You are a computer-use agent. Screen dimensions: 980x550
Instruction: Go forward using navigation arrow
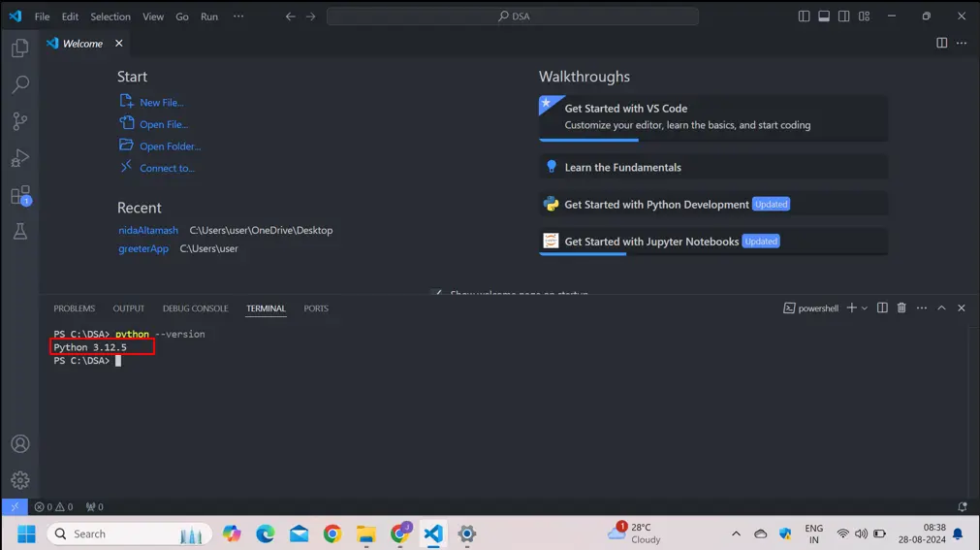(x=310, y=16)
